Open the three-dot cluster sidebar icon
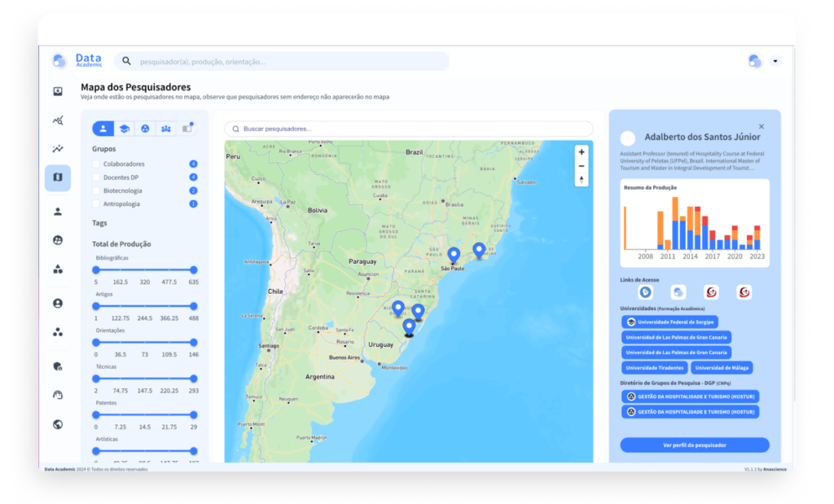Screen dimensions: 834x504 pyautogui.click(x=58, y=332)
